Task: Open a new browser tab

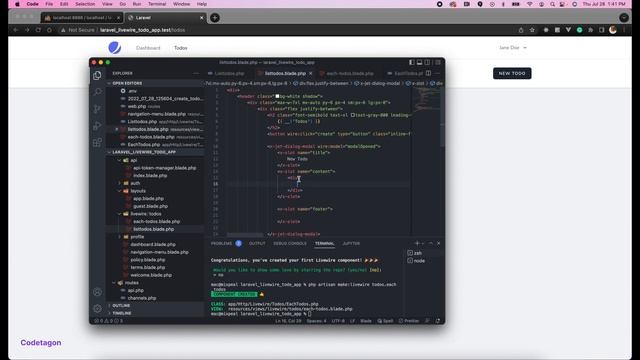Action: pyautogui.click(x=215, y=18)
